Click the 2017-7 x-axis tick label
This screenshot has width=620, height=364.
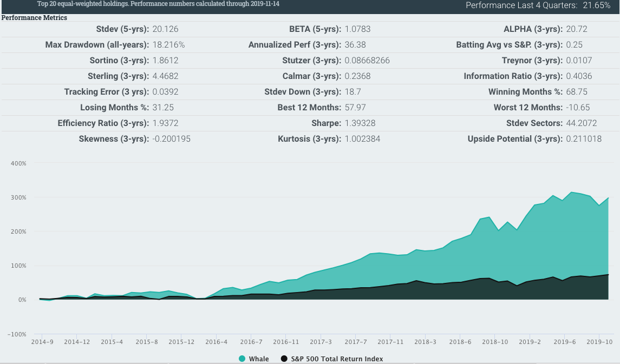coord(355,342)
